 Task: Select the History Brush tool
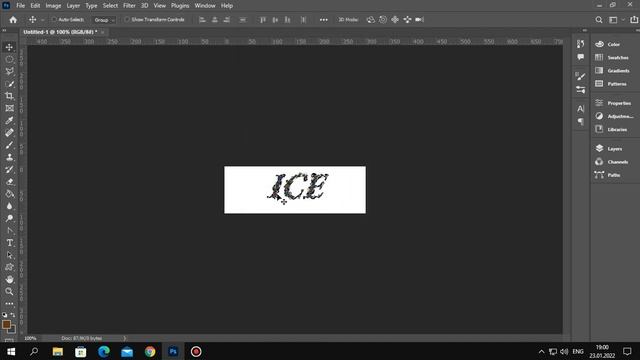(x=9, y=169)
